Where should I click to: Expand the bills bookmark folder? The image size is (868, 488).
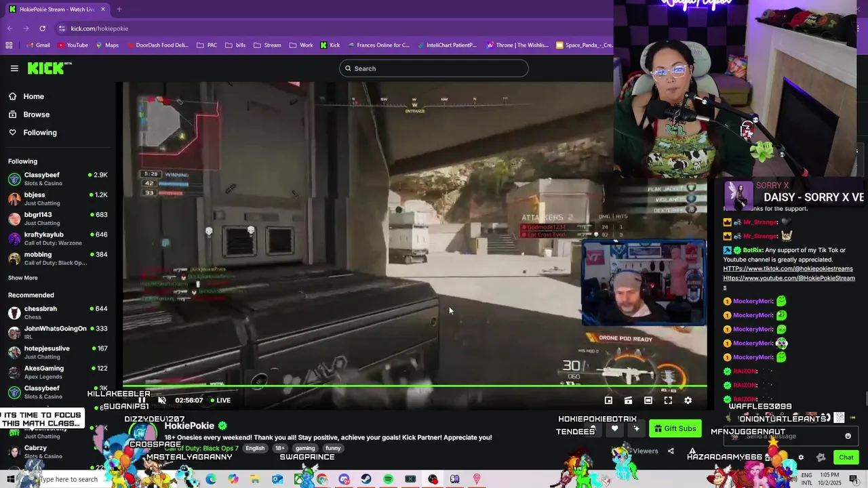(x=235, y=45)
